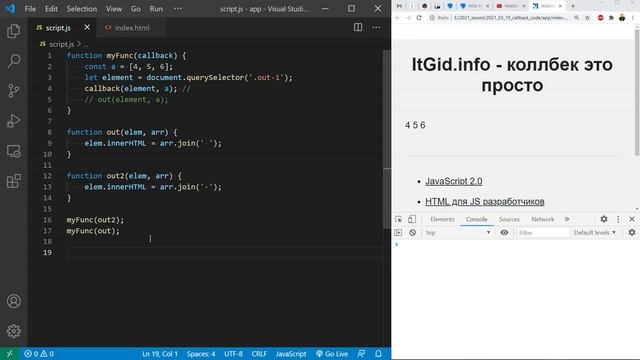Image resolution: width=640 pixels, height=360 pixels.
Task: Click the browser page vertical scrollbar
Action: (637, 92)
